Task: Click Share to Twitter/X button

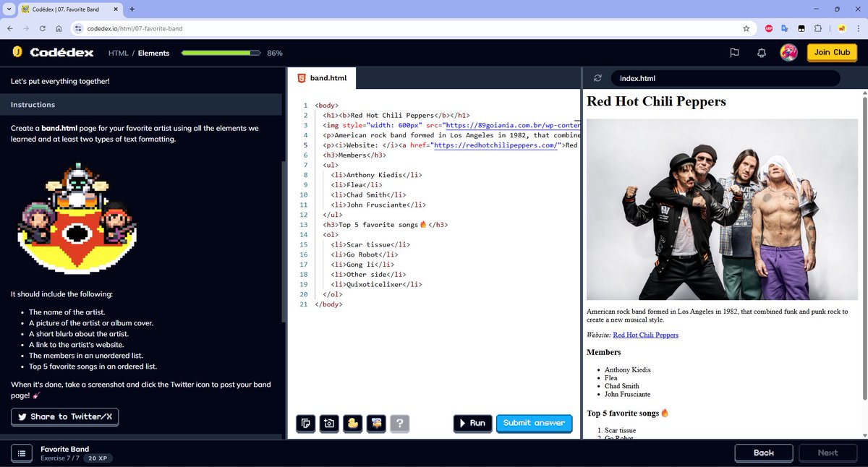Action: click(x=65, y=416)
